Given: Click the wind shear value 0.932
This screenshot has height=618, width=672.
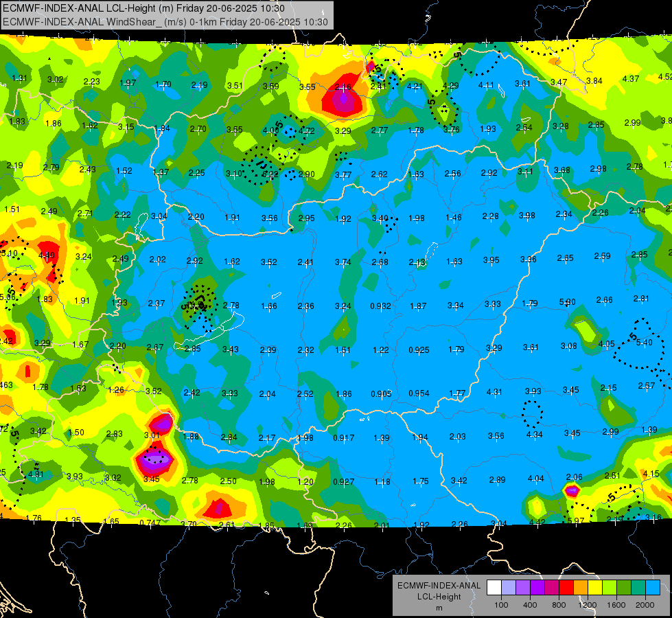Looking at the screenshot, I should (380, 306).
